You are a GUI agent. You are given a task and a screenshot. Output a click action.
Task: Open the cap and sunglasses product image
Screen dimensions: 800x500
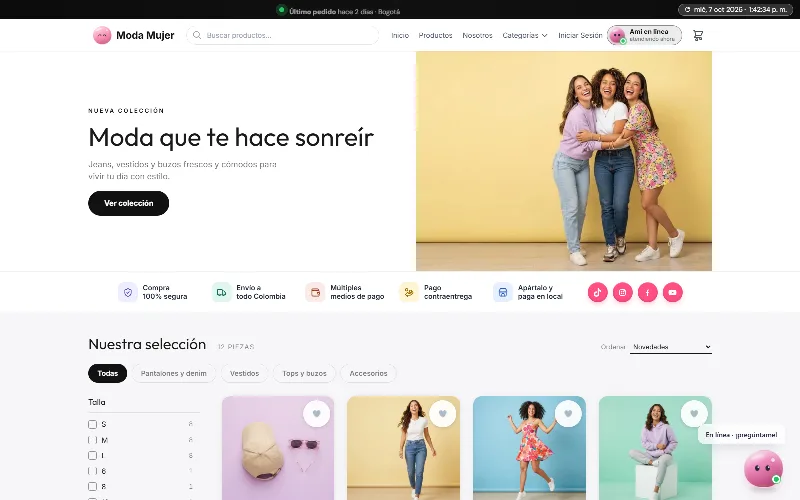click(x=278, y=448)
